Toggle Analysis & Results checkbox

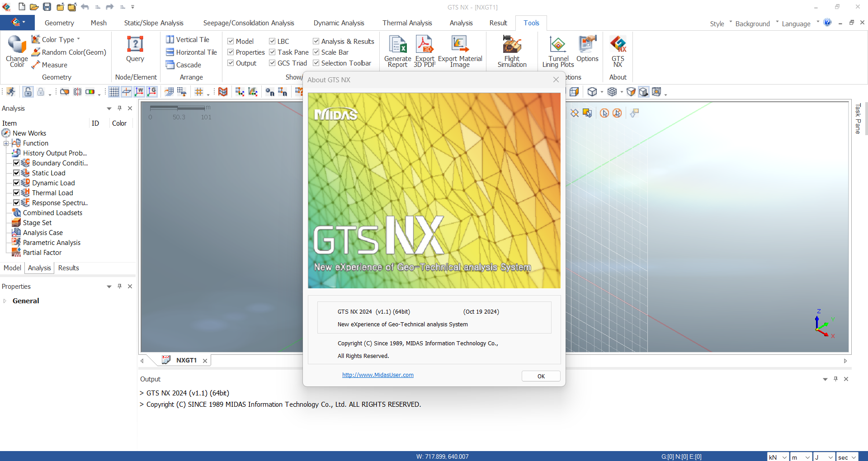(x=316, y=41)
